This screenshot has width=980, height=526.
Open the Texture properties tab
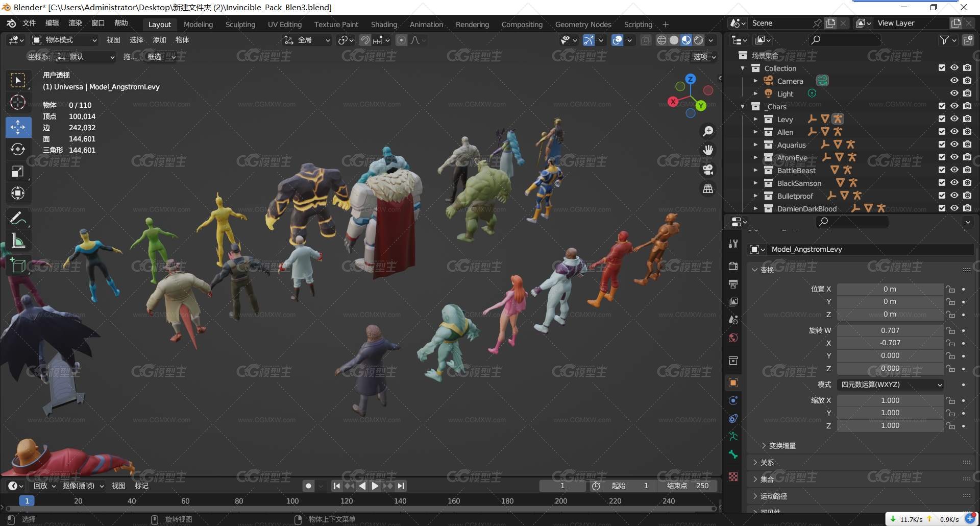733,476
